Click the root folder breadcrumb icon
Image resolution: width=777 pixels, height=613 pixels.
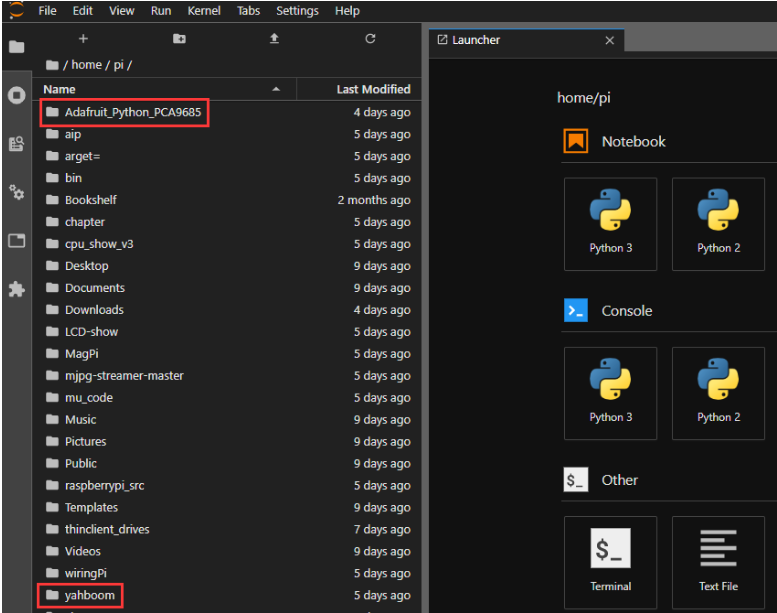click(x=52, y=65)
